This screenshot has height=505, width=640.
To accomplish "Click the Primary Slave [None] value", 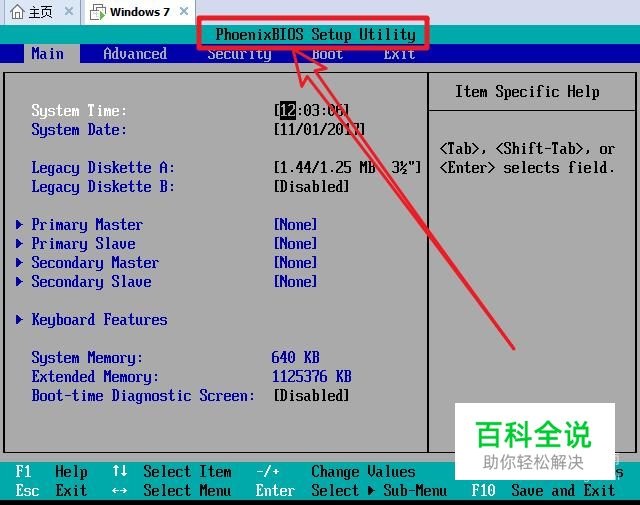I will click(296, 243).
